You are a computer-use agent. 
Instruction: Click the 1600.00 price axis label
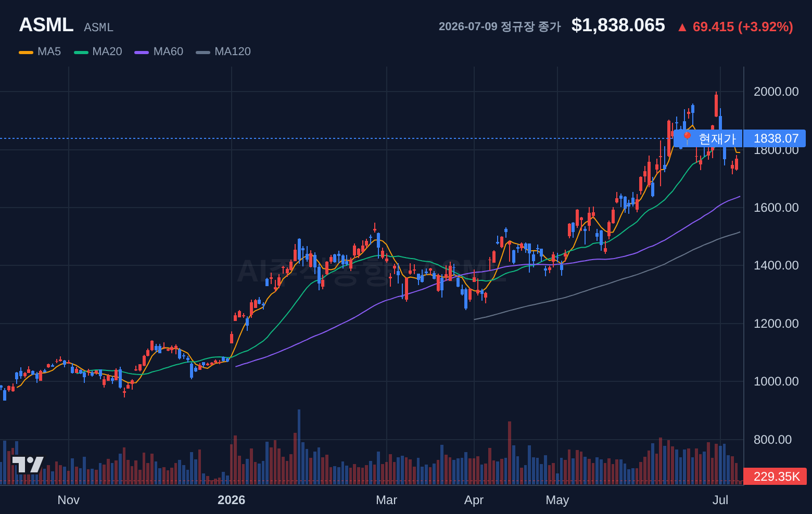click(776, 208)
